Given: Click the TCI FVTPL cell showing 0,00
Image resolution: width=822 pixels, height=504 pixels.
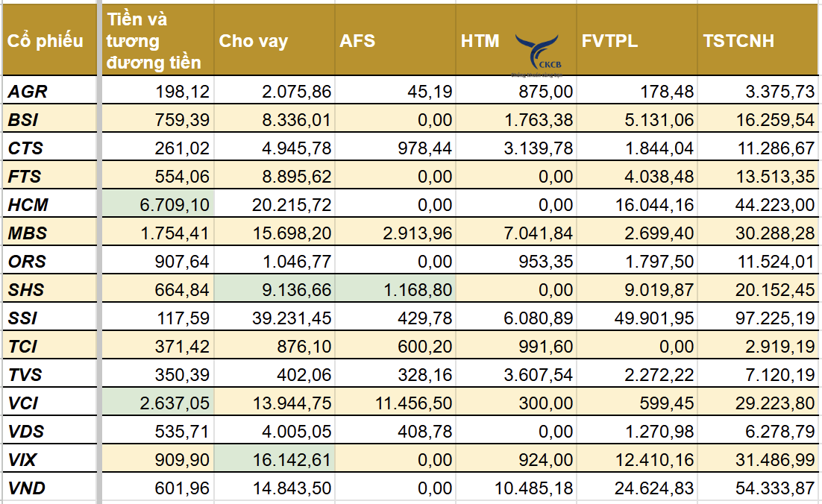Looking at the screenshot, I should pos(637,347).
